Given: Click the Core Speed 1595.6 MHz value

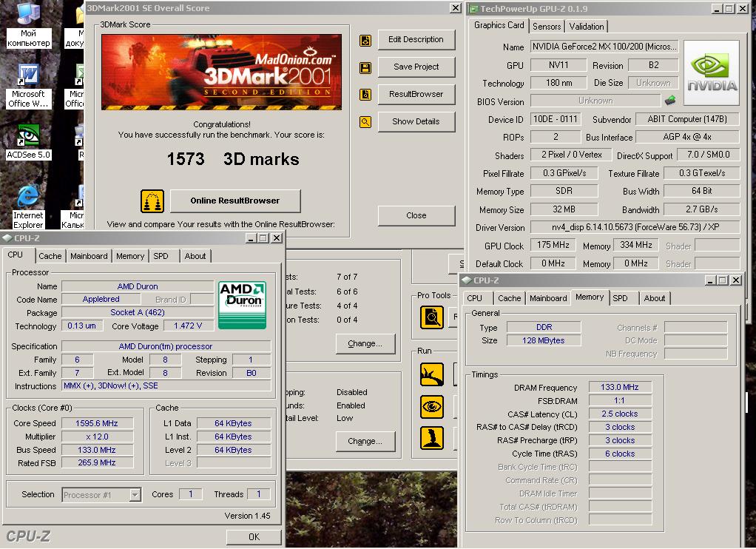Looking at the screenshot, I should point(97,423).
